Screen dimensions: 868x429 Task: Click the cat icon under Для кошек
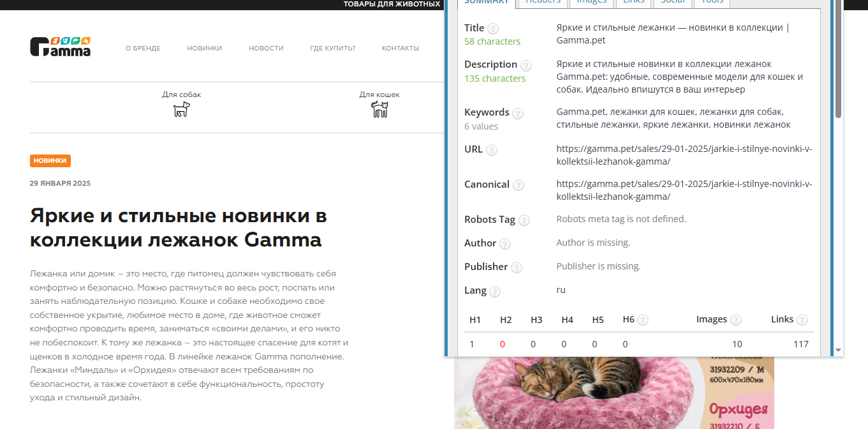[x=379, y=109]
